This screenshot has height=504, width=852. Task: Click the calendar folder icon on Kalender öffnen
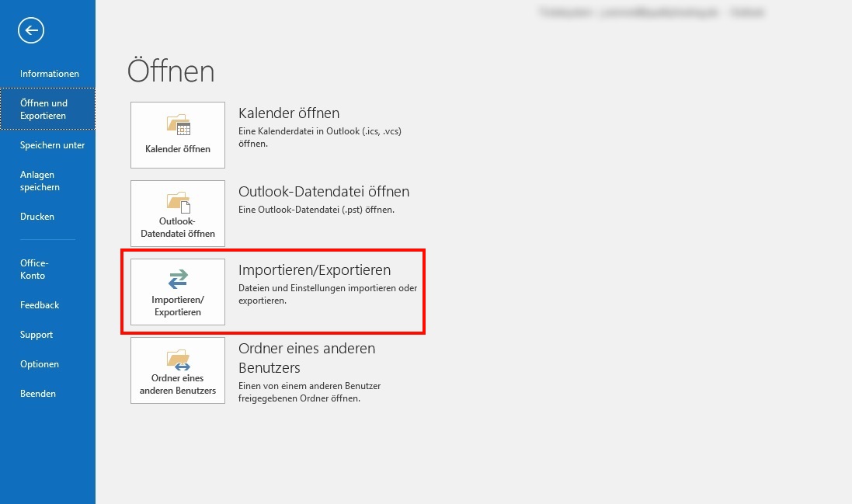(178, 125)
